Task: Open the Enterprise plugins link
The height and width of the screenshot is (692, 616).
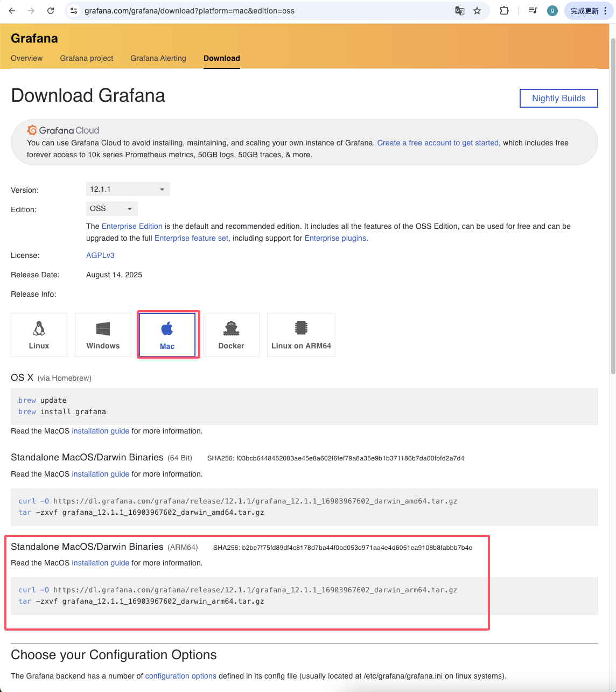Action: [x=335, y=238]
